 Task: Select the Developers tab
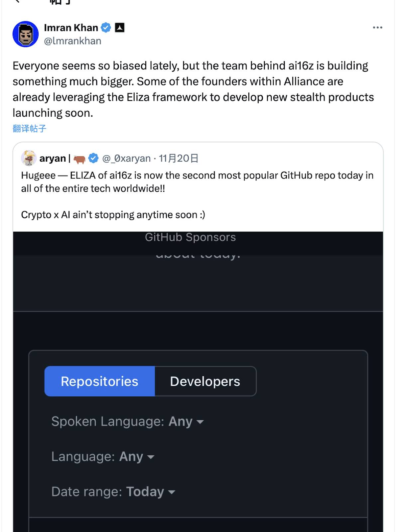[x=205, y=381]
